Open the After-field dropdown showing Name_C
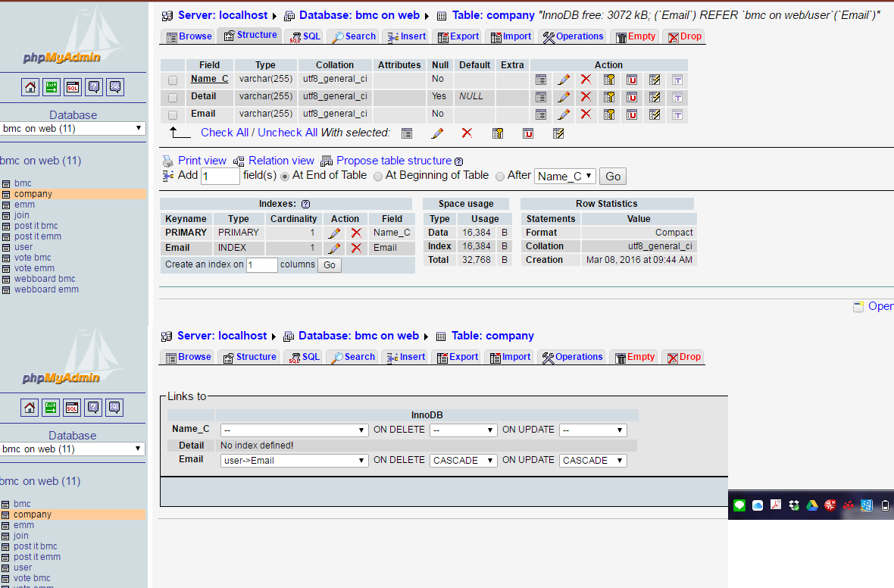Image resolution: width=894 pixels, height=588 pixels. (565, 176)
